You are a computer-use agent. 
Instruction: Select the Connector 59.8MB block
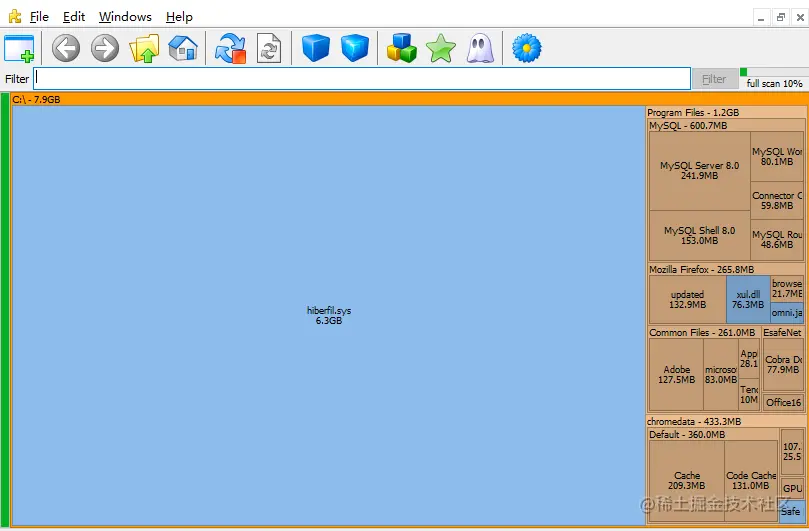coord(777,201)
